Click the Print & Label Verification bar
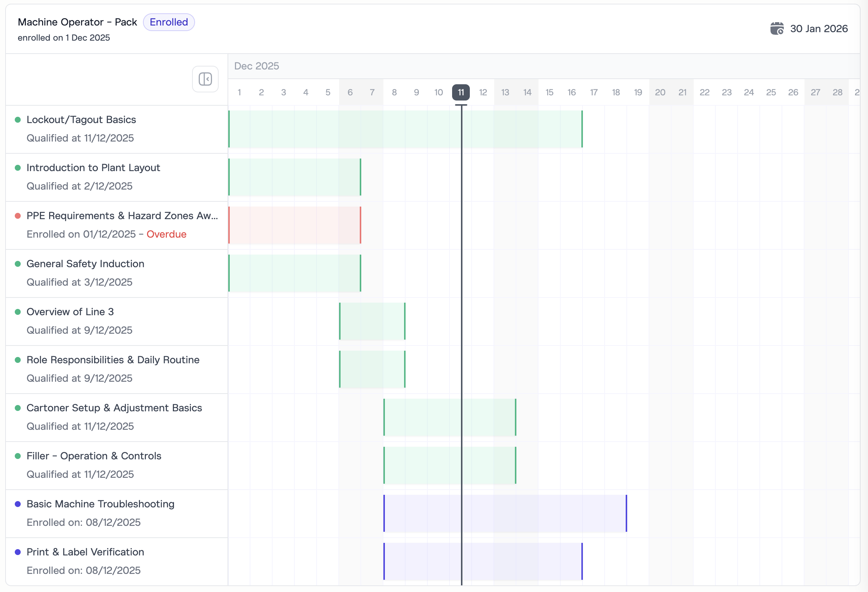 click(x=482, y=561)
